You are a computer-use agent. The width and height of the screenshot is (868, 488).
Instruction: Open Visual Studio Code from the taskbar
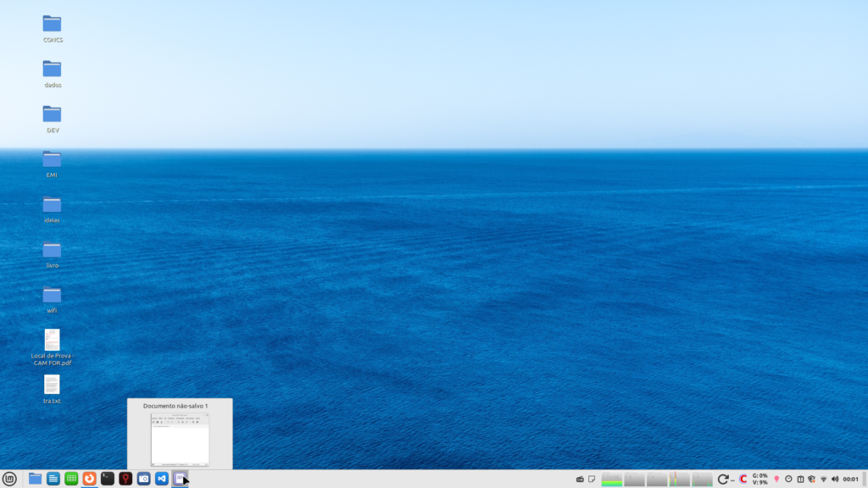pyautogui.click(x=161, y=479)
